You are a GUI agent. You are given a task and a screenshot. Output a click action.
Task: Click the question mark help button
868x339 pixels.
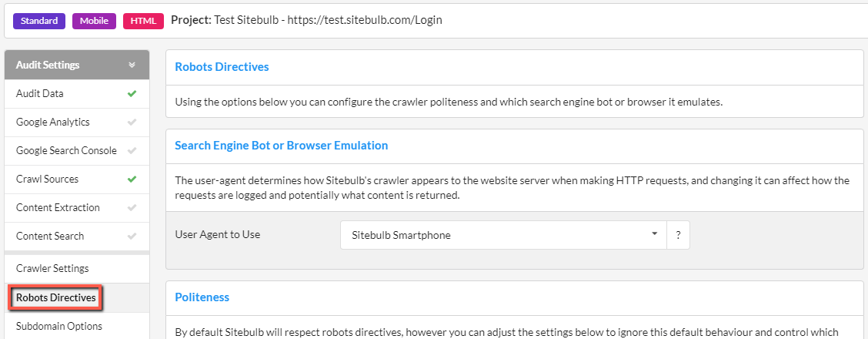(679, 235)
